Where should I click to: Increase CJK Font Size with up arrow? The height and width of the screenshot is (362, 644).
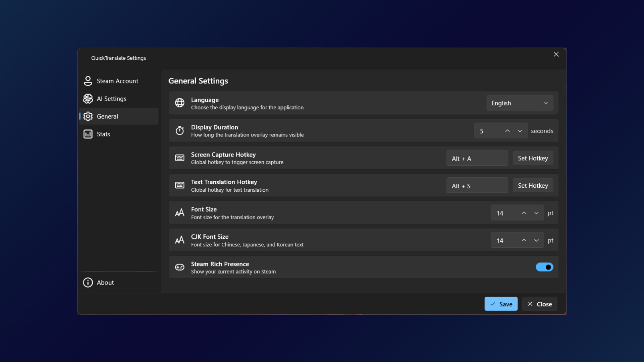524,240
